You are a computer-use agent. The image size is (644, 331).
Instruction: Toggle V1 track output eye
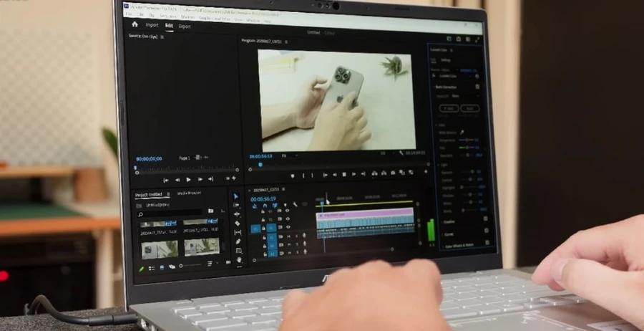pyautogui.click(x=288, y=227)
